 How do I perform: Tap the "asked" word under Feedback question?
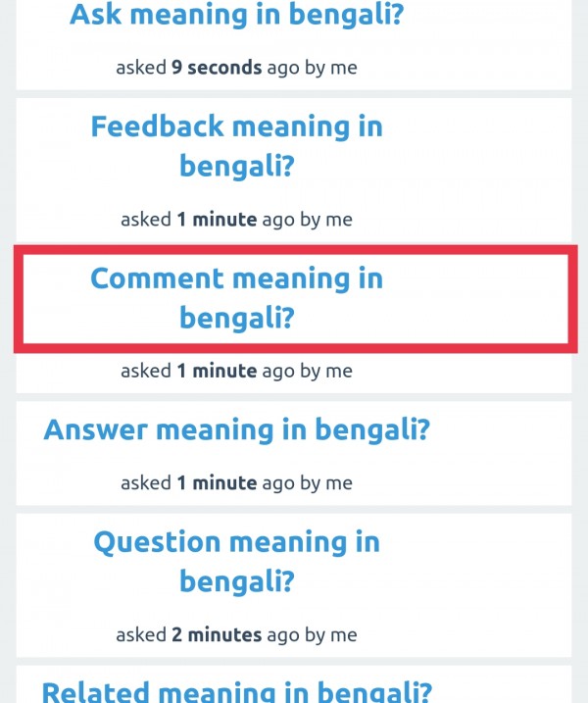coord(146,220)
